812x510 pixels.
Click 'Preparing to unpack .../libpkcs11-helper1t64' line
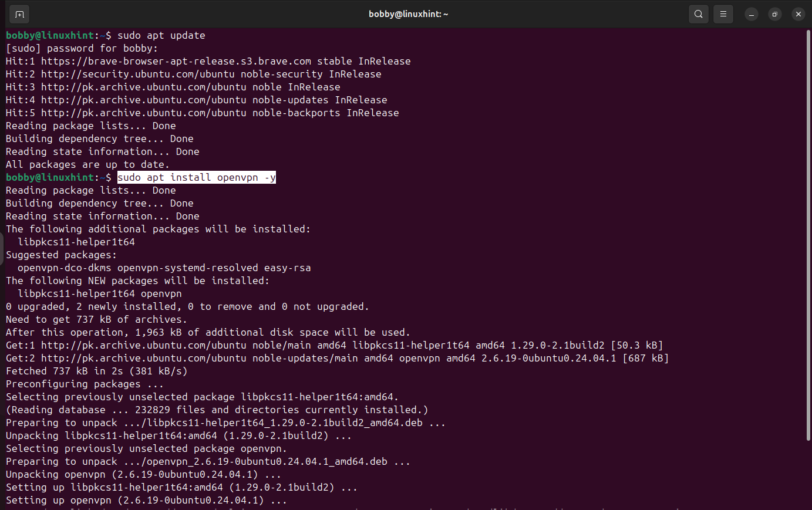[x=225, y=423]
